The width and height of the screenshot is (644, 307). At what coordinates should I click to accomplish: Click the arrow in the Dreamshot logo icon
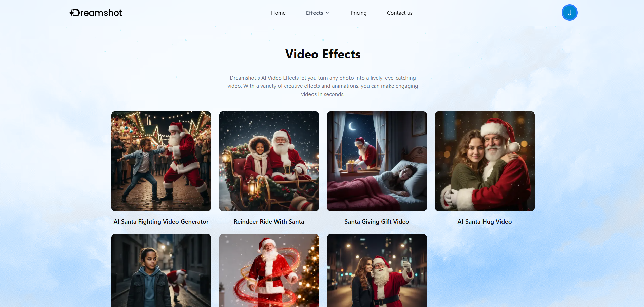[72, 13]
